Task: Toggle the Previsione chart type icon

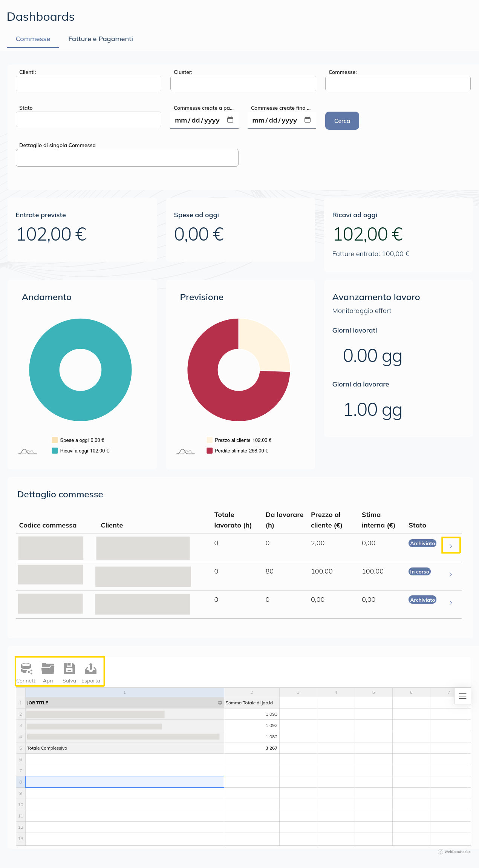Action: point(185,451)
